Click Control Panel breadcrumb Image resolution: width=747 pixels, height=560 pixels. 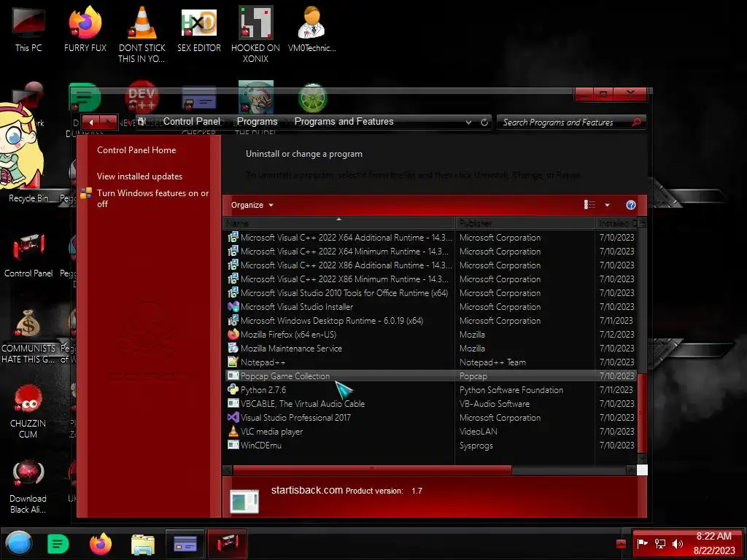pyautogui.click(x=192, y=122)
